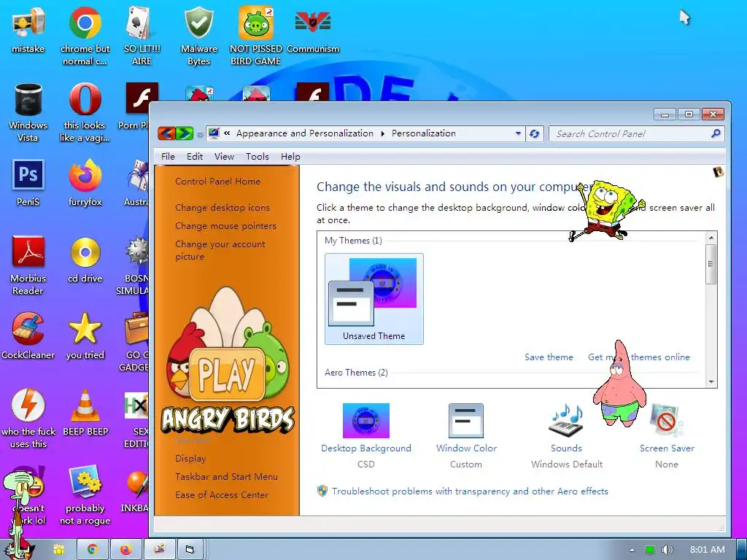Click Change your account picture link

(220, 250)
